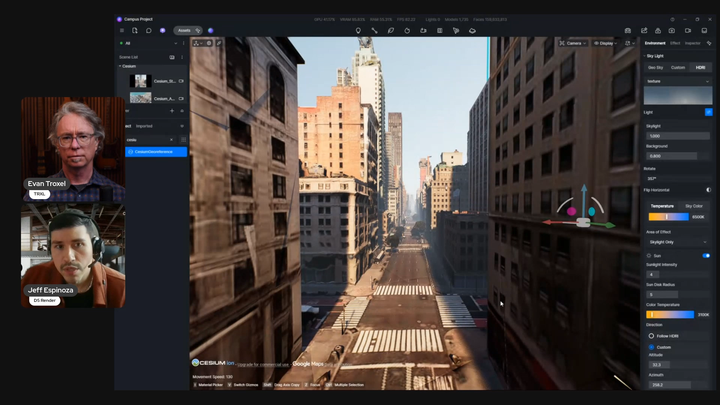720x405 pixels.
Task: Select the leaf vegetation tool
Action: 391,31
